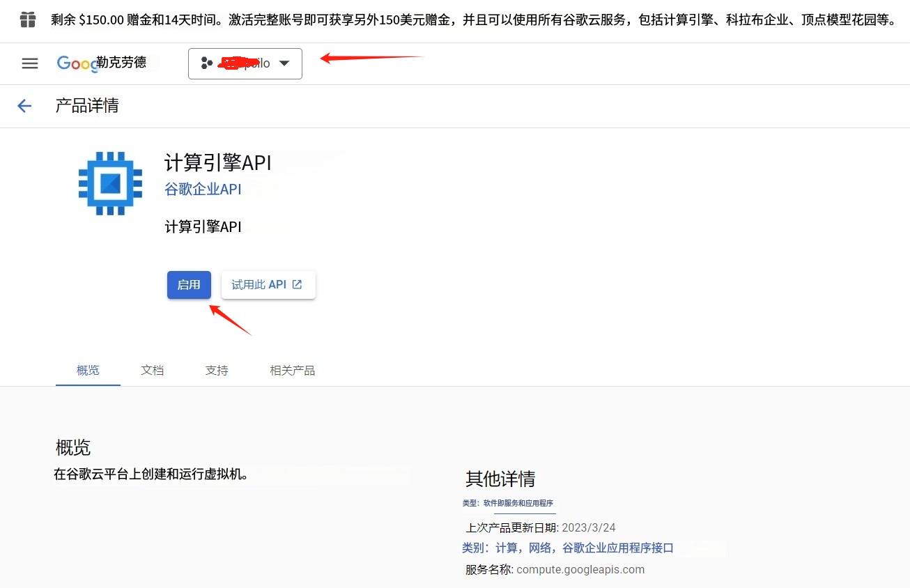910x588 pixels.
Task: Open the hamburger navigation menu
Action: [30, 63]
